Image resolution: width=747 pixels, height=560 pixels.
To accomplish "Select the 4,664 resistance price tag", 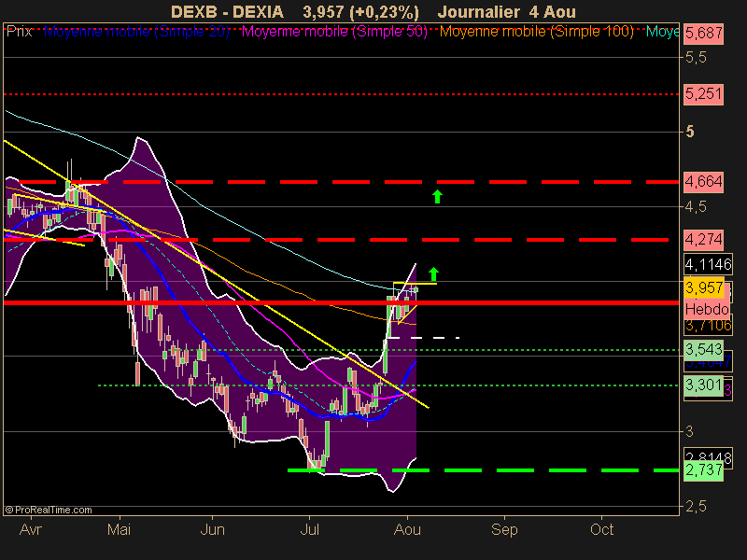I will (x=704, y=182).
